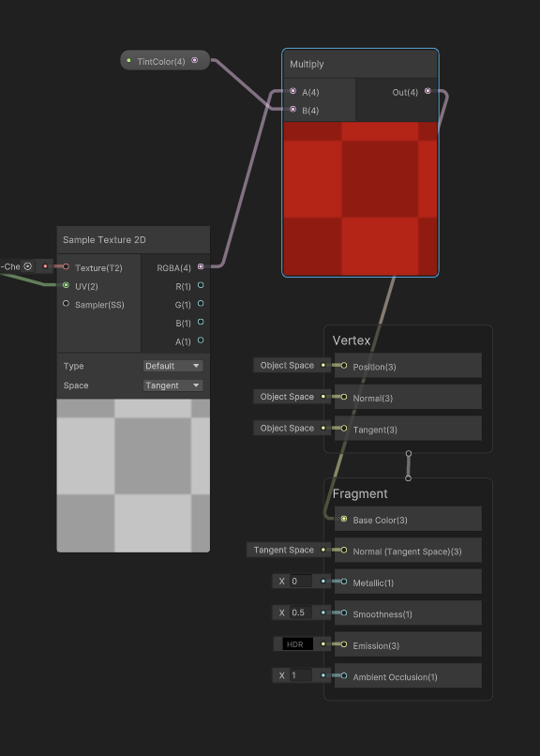
Task: Click the RGBA(4) output port
Action: point(201,266)
